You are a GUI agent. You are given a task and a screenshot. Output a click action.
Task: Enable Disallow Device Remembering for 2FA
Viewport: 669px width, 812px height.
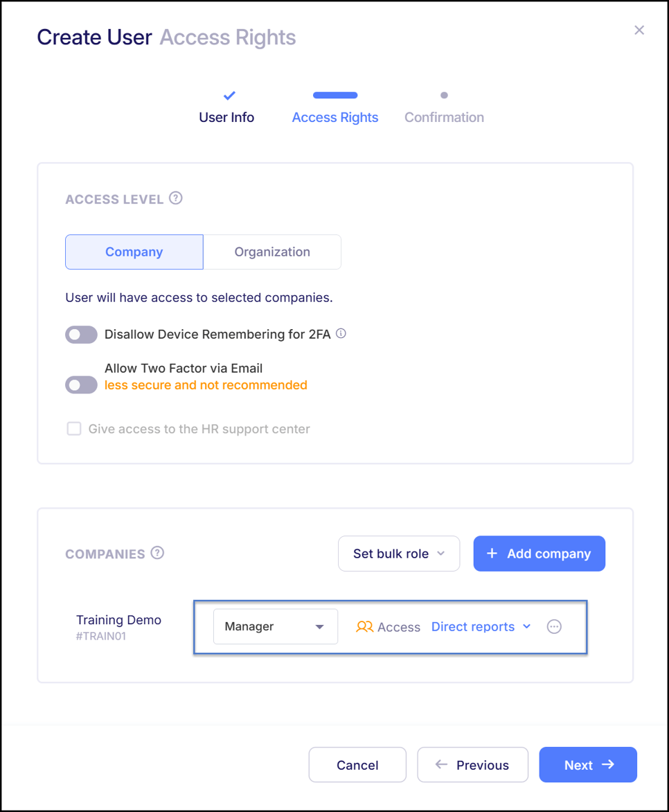[81, 334]
